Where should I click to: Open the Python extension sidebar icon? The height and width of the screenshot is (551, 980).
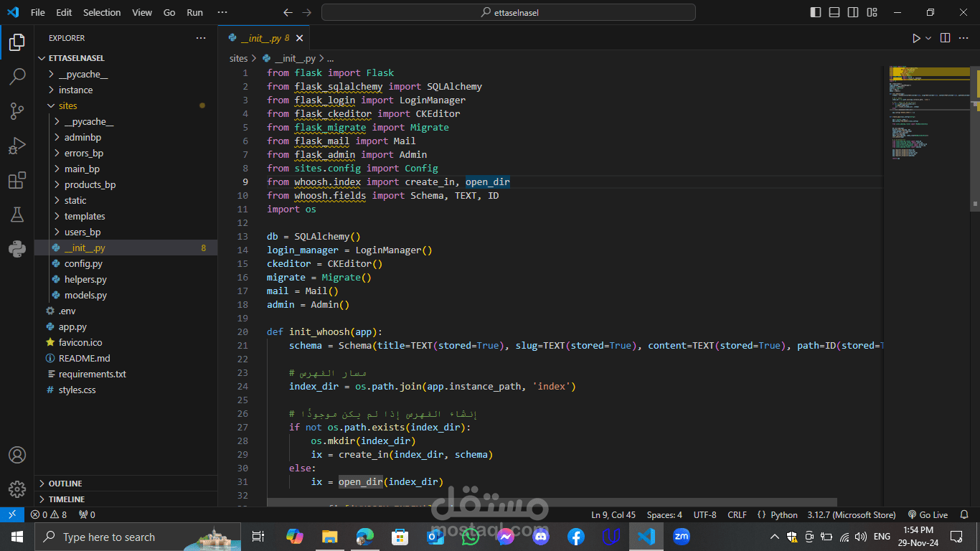pos(17,249)
